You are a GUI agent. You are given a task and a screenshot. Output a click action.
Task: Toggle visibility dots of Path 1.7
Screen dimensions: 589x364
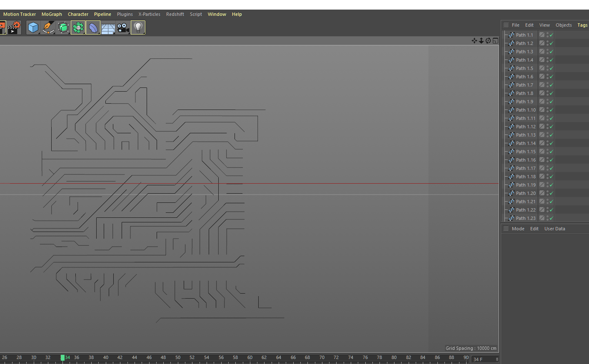click(x=547, y=85)
